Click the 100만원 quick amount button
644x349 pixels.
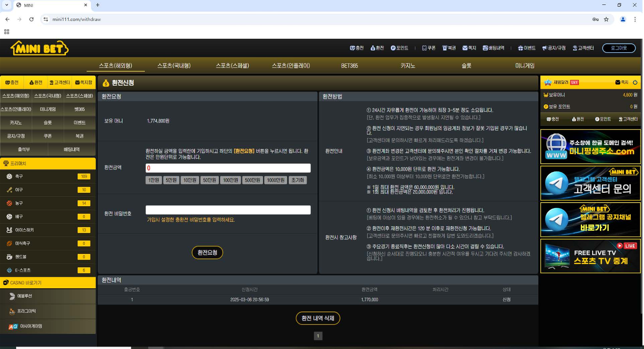pos(230,180)
